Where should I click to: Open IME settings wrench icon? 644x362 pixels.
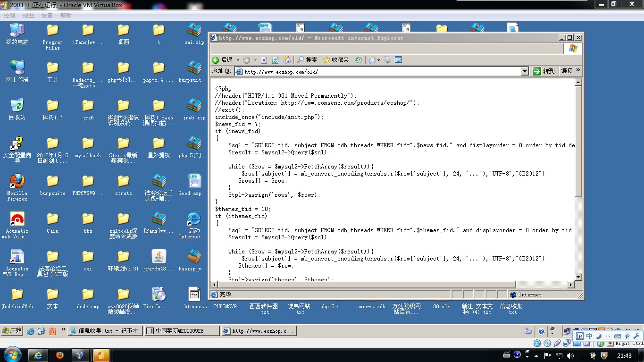(636, 336)
